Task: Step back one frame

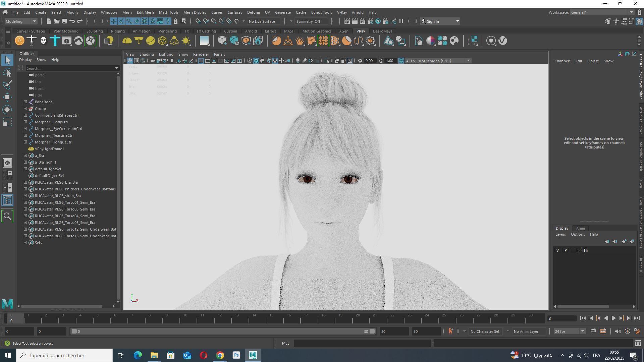Action: 591,318
